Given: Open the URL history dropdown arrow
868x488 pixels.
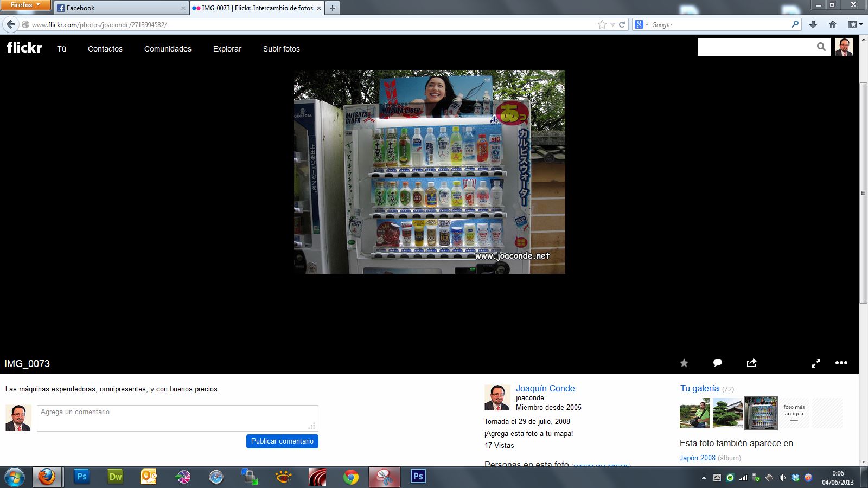Looking at the screenshot, I should pyautogui.click(x=612, y=24).
